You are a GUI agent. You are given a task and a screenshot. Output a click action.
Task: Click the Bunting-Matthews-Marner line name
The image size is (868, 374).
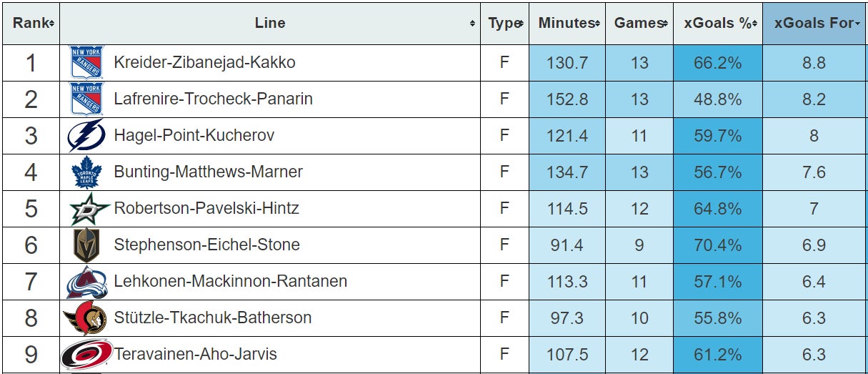pos(208,172)
